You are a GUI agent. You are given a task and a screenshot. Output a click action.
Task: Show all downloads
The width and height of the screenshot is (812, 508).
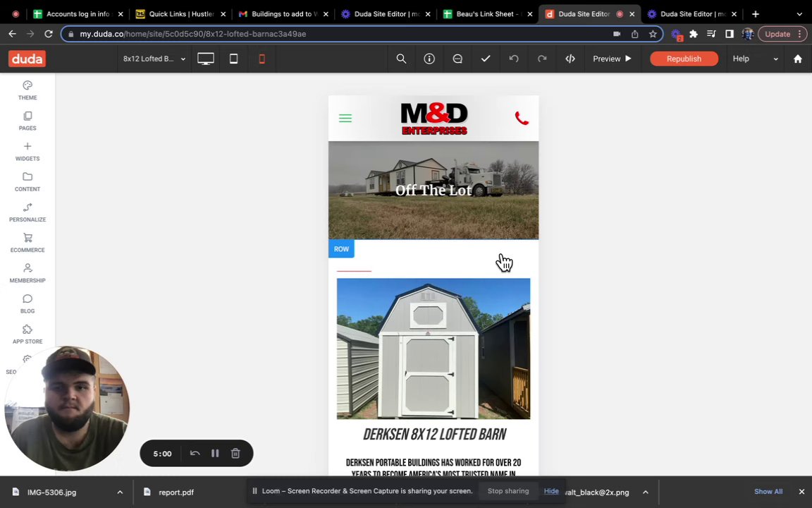pyautogui.click(x=768, y=491)
